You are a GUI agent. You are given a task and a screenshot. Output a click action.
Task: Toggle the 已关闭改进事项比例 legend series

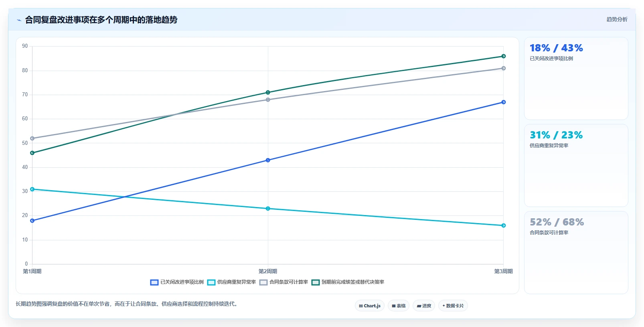[x=177, y=282]
